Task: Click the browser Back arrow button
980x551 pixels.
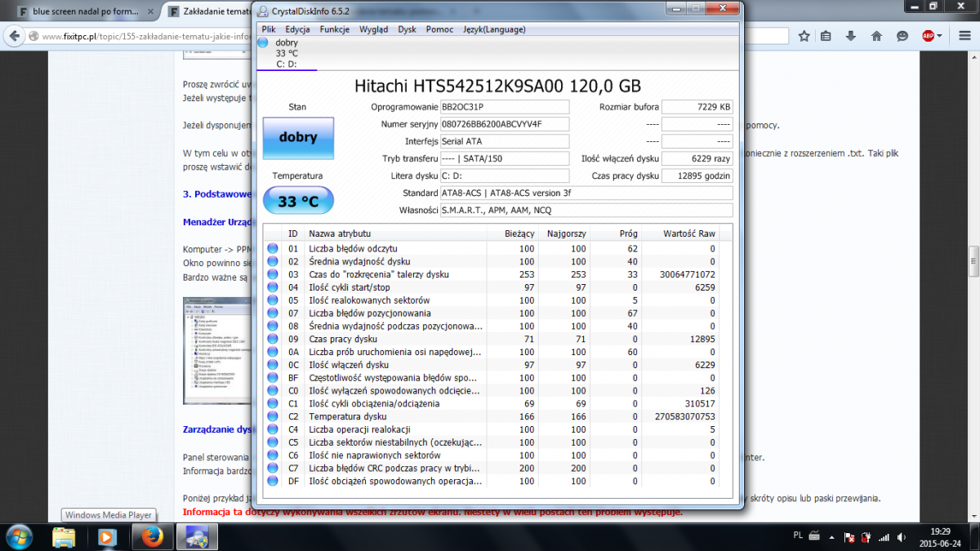Action: pos(14,37)
